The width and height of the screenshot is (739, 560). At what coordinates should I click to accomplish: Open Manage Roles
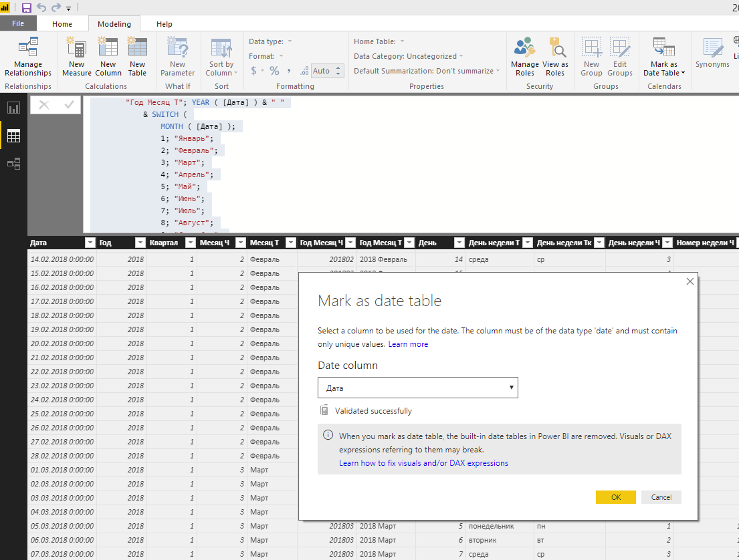[524, 57]
